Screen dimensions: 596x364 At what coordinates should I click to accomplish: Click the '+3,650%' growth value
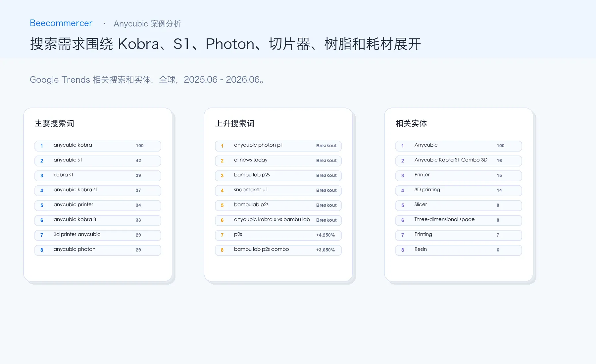coord(325,250)
